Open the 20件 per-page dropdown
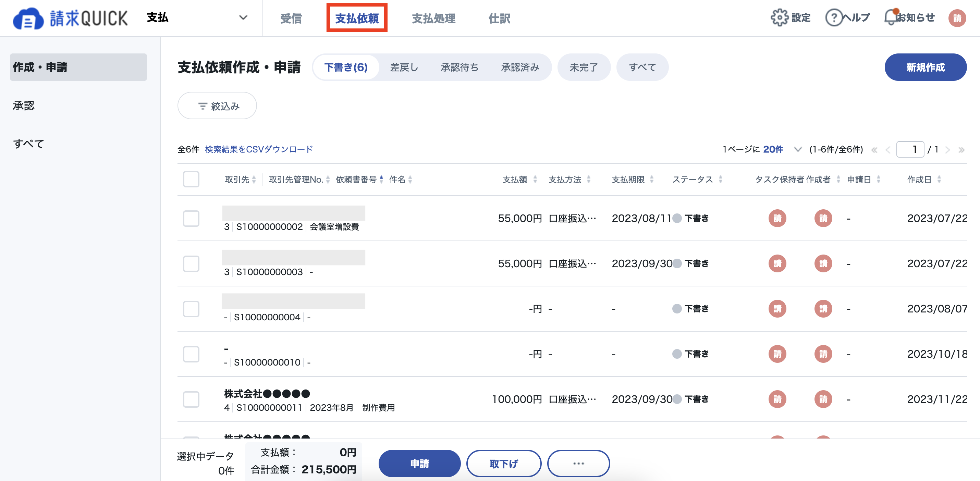This screenshot has height=481, width=980. [x=782, y=149]
